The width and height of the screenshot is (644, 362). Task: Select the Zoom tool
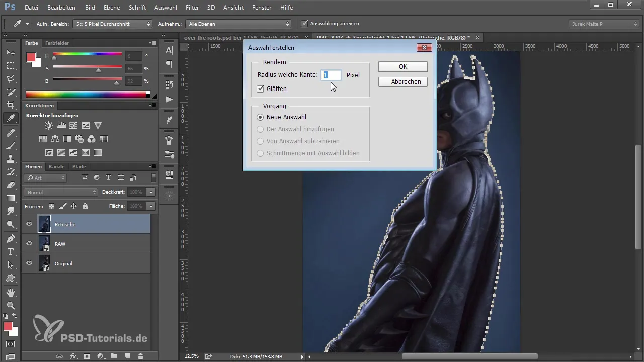(x=10, y=305)
